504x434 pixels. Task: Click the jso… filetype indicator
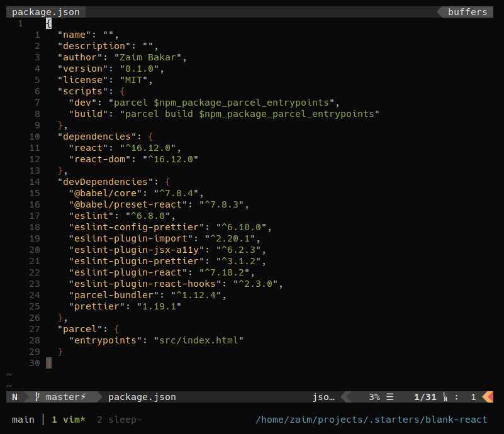[323, 397]
